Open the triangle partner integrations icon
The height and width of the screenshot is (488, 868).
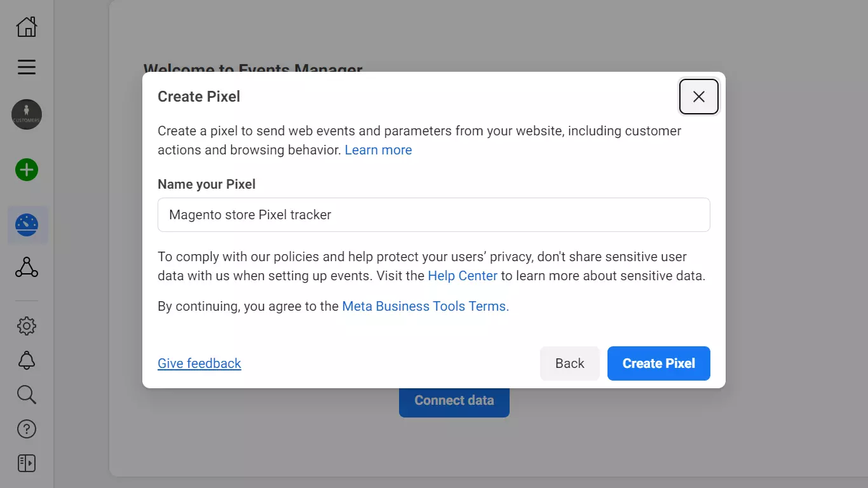27,268
